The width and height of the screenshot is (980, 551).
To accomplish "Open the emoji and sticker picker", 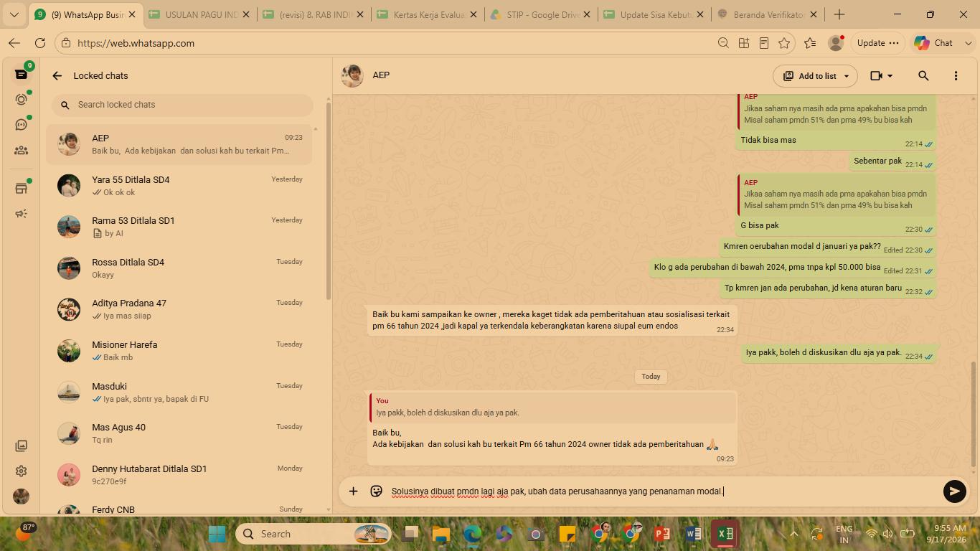I will pos(376,491).
